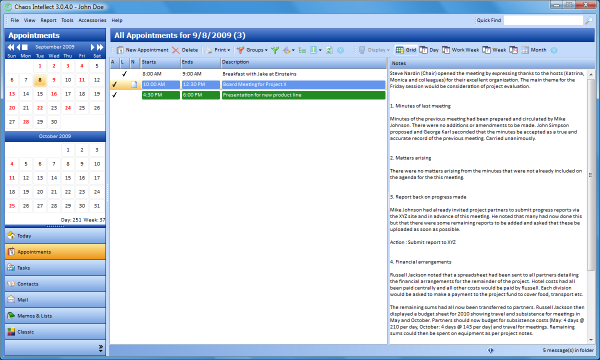Viewport: 600px width, 360px height.
Task: Open the Appointments pane in sidebar
Action: 55,252
